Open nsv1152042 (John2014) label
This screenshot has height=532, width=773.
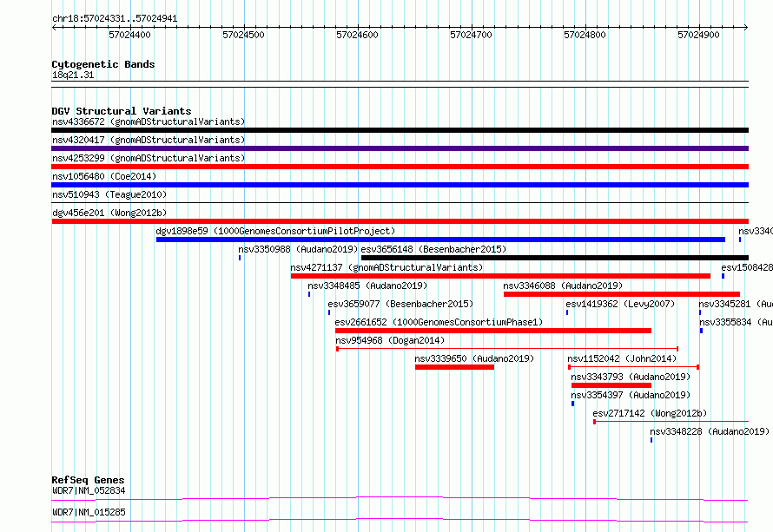622,358
